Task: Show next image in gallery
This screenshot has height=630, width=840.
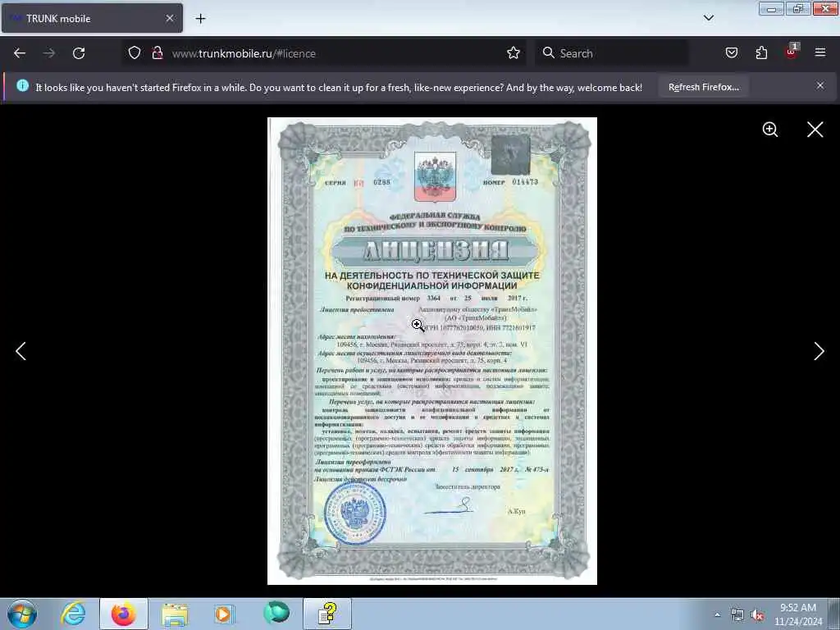Action: [819, 351]
